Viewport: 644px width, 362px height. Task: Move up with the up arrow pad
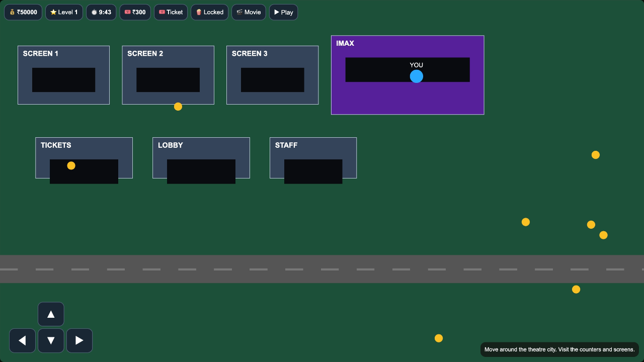[51, 314]
